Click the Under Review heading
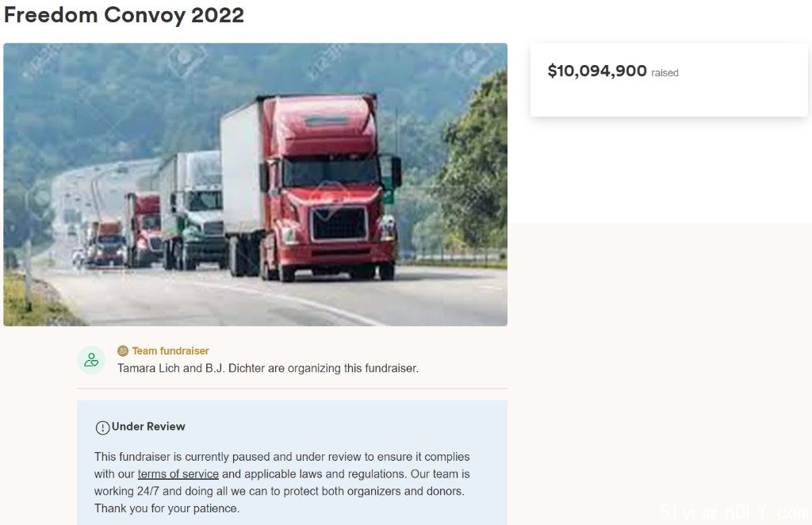 pyautogui.click(x=148, y=427)
